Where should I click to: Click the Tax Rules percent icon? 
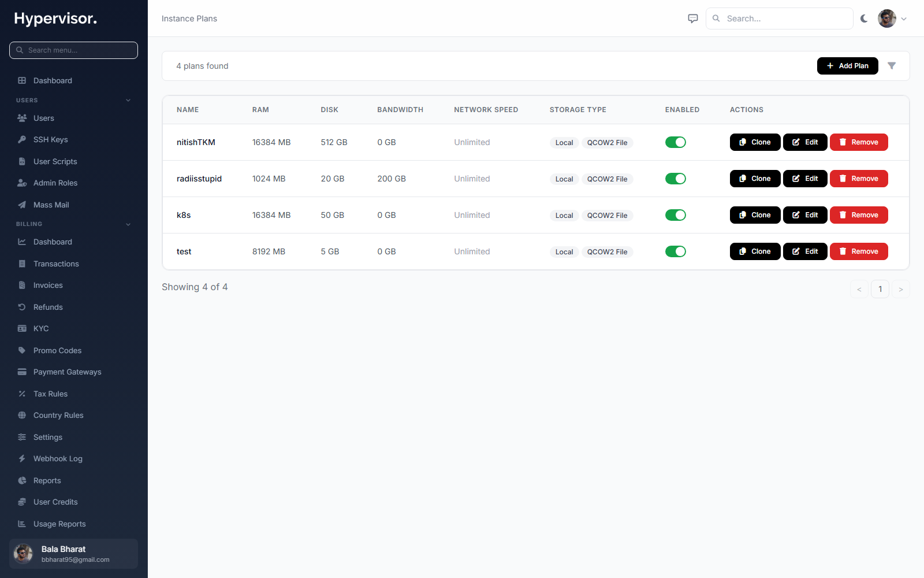pyautogui.click(x=22, y=394)
